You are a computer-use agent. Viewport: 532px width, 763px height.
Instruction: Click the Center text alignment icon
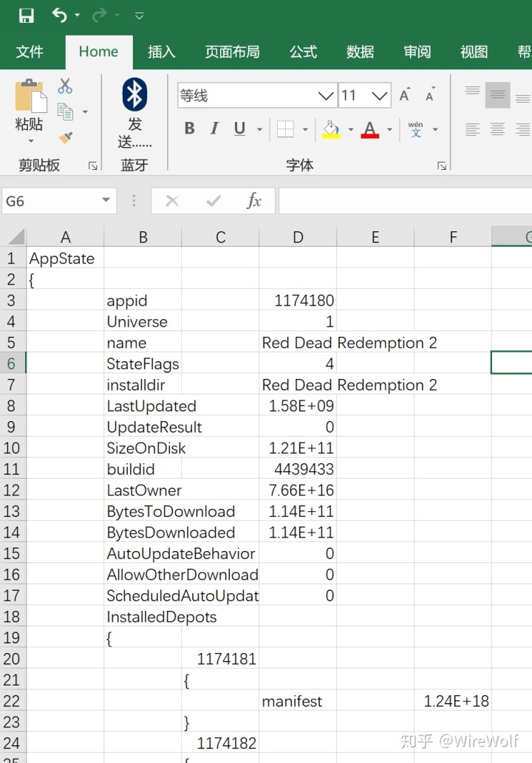pos(497,129)
